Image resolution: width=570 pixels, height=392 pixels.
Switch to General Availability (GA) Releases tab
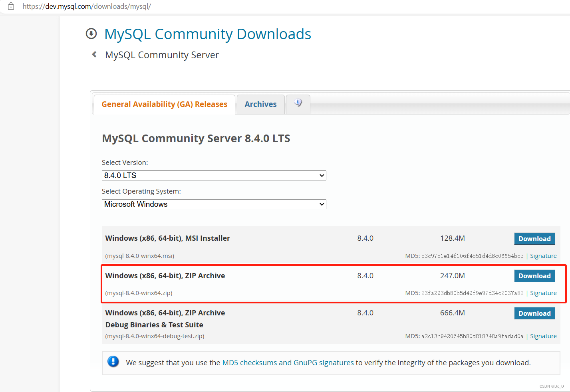pyautogui.click(x=164, y=104)
